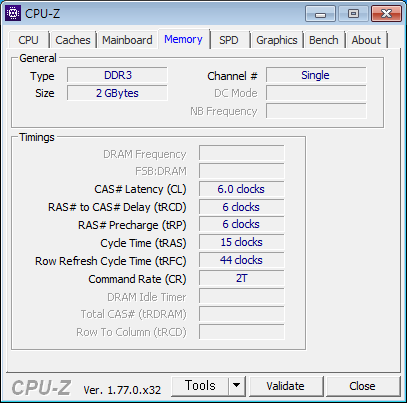Click the CAS# Latency value 6.0 clocks
Viewport: 407px width, 403px height.
click(242, 189)
